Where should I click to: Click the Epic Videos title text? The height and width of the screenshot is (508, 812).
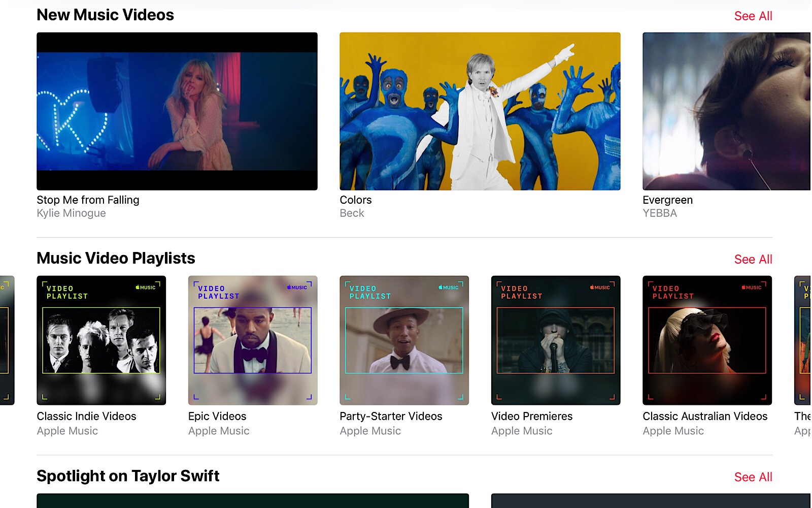pos(217,417)
